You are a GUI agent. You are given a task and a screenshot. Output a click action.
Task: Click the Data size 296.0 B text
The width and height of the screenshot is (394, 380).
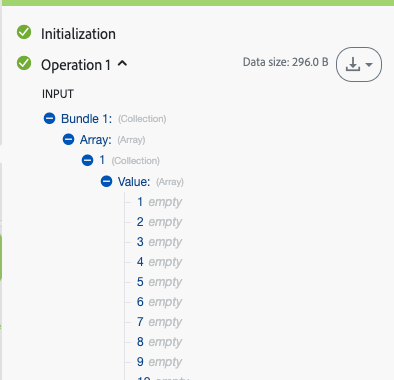[286, 62]
